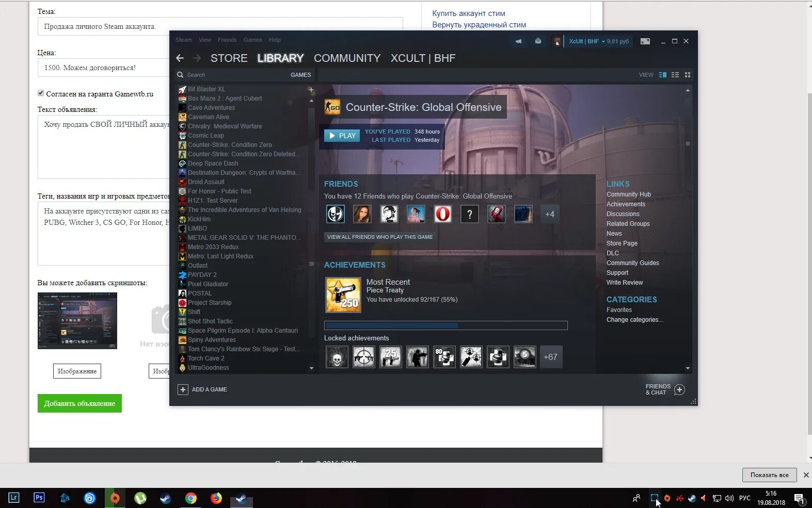The image size is (812, 508).
Task: Click the XCult profile avatar in Steam header
Action: 556,41
